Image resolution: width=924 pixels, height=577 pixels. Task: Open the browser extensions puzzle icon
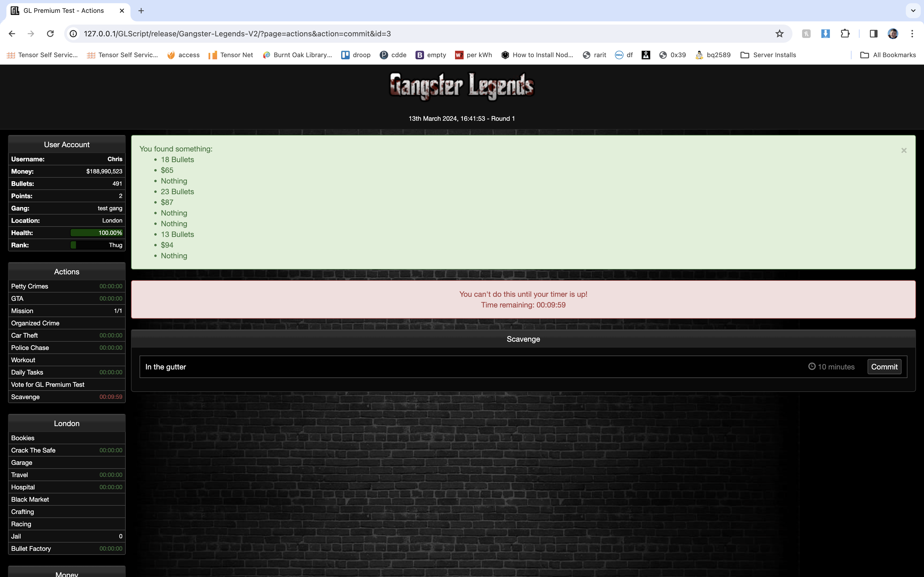click(845, 34)
